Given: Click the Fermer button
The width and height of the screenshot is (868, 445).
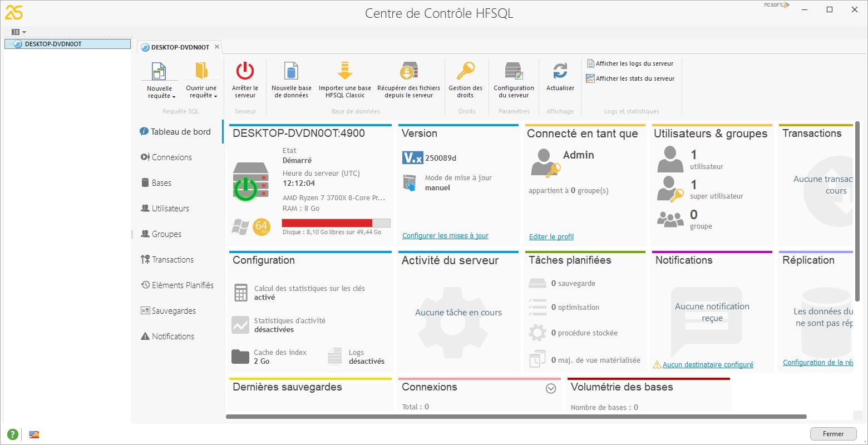Looking at the screenshot, I should [833, 434].
